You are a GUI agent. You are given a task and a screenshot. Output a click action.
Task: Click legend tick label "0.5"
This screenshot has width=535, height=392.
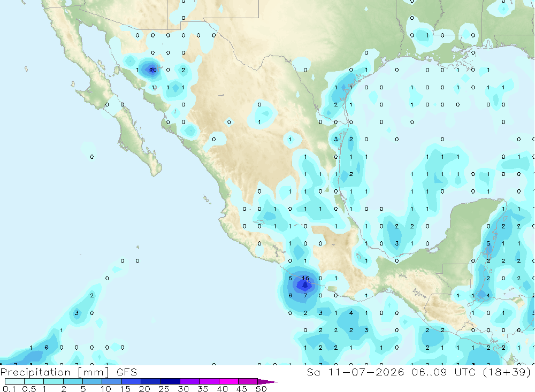tap(29, 389)
